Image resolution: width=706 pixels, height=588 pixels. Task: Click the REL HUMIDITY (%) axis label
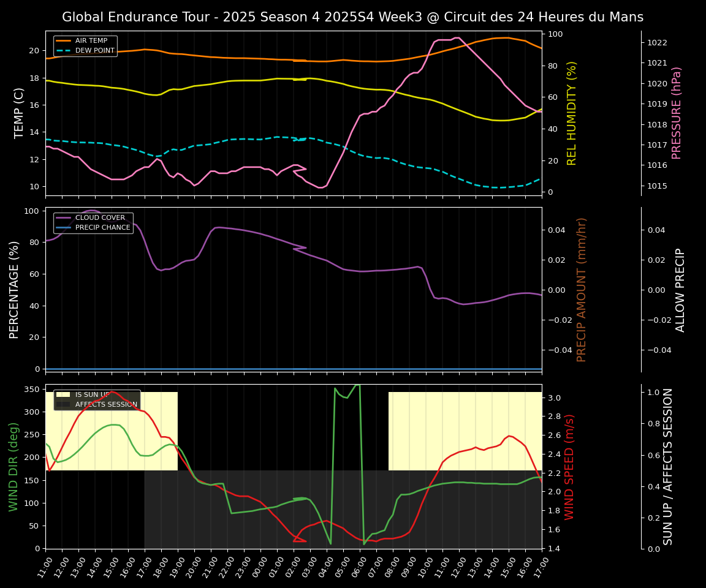point(572,113)
